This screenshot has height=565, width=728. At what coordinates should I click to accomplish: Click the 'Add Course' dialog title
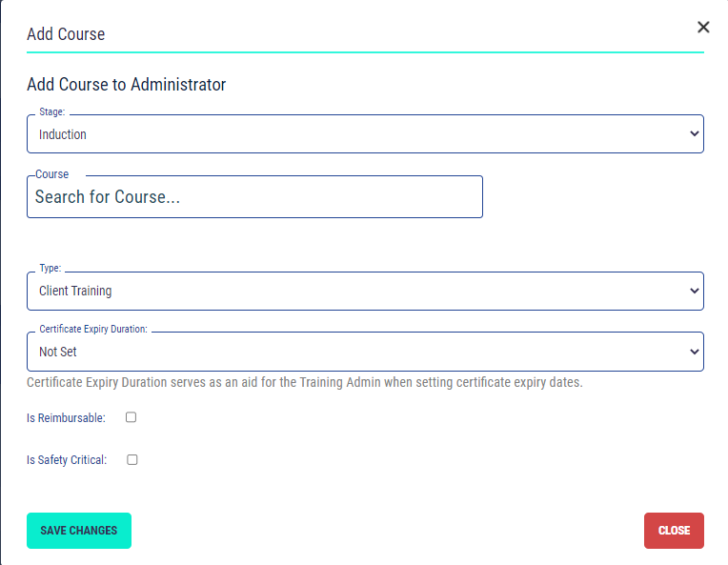(66, 34)
